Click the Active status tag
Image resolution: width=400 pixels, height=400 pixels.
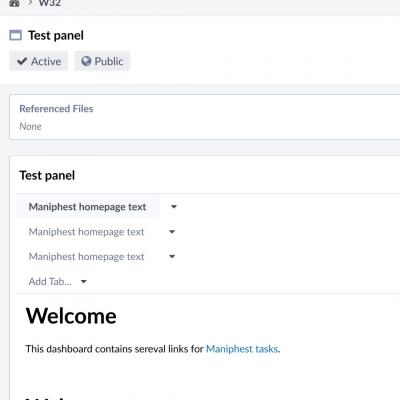[39, 61]
